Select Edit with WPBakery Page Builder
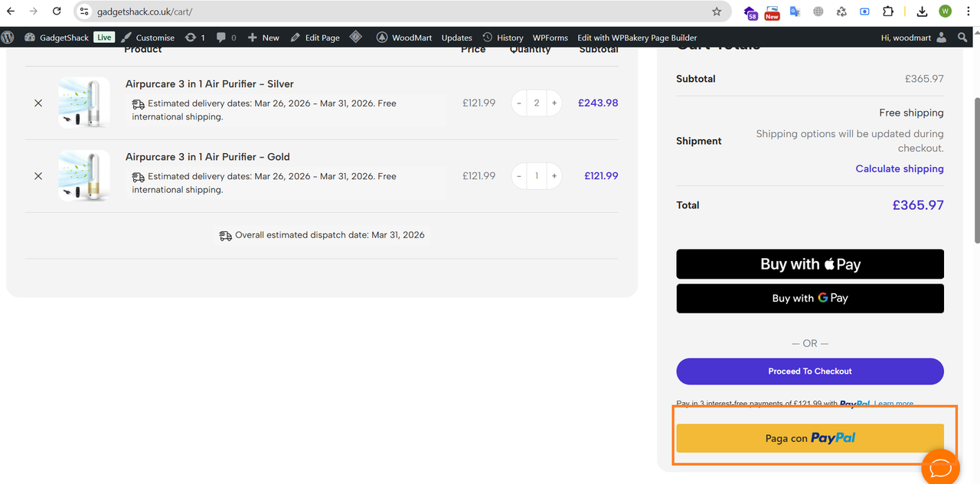 coord(637,37)
